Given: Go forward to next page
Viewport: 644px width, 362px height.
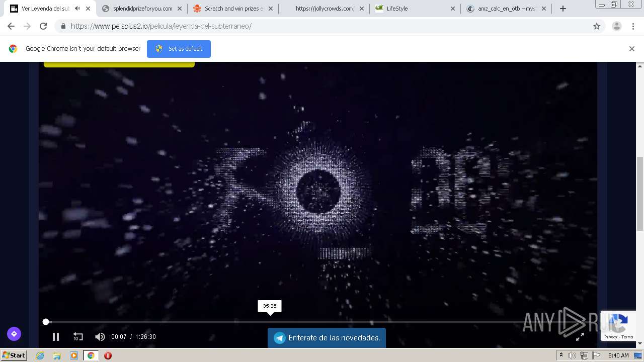Looking at the screenshot, I should (27, 26).
